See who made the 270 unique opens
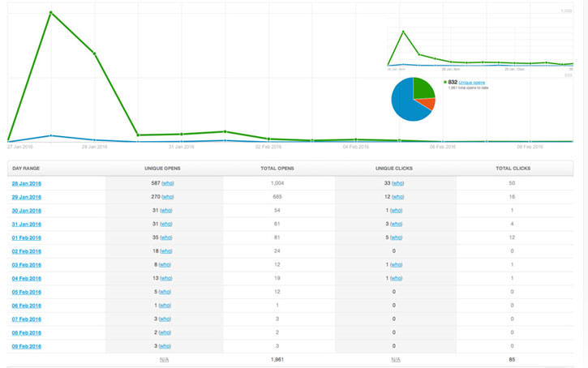The height and width of the screenshot is (368, 588). 168,197
